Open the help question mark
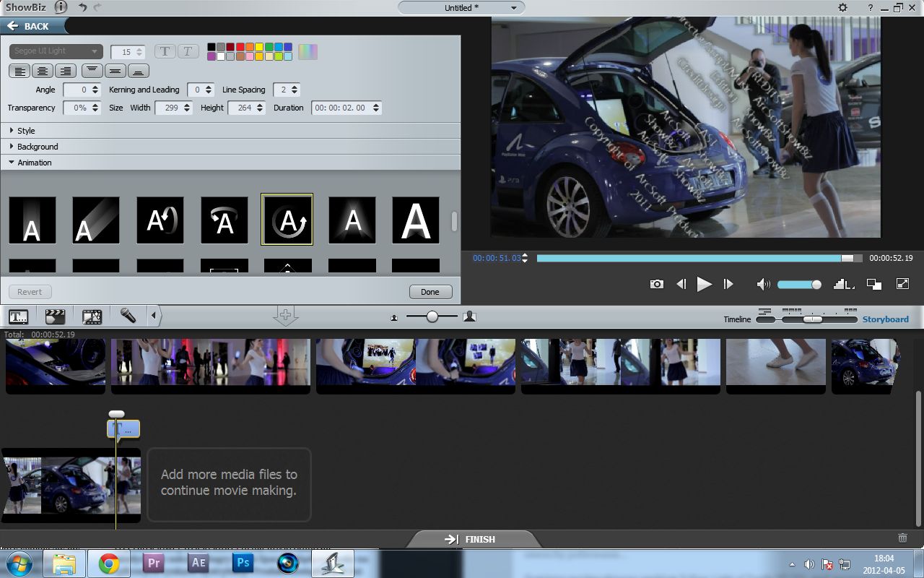Screen dimensions: 924x578 click(x=870, y=7)
